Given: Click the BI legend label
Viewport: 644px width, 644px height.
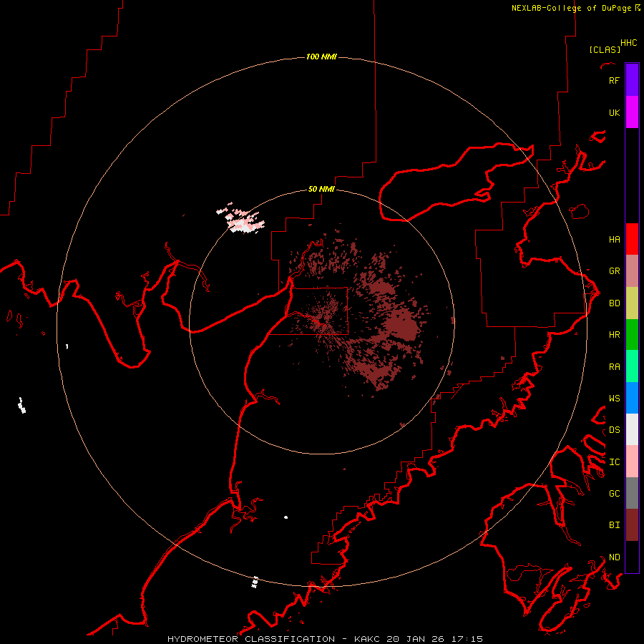Looking at the screenshot, I should pyautogui.click(x=614, y=525).
